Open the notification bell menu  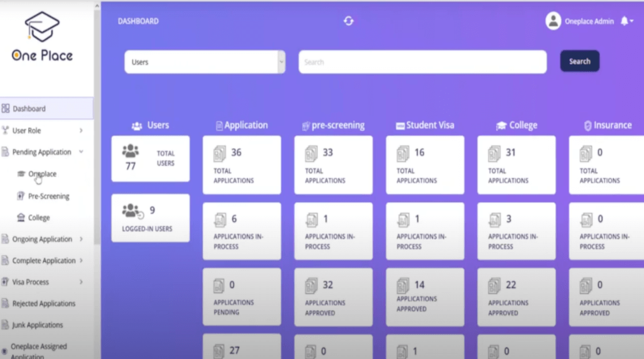coord(626,21)
